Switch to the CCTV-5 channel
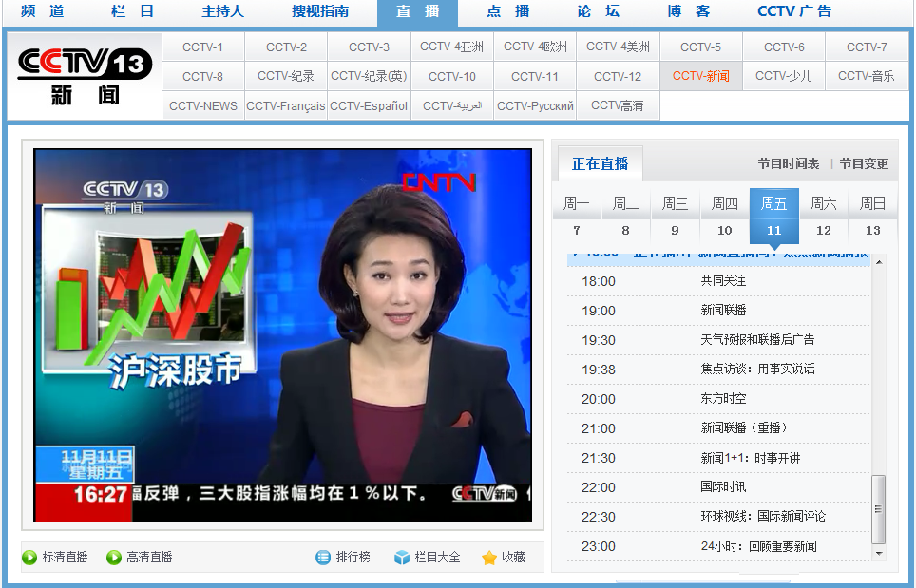The image size is (916, 588). (701, 47)
